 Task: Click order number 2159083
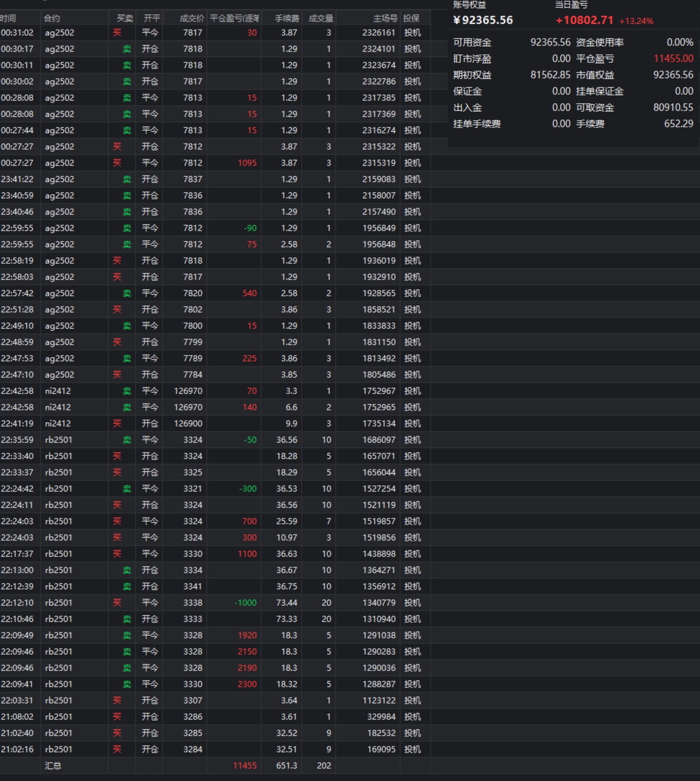378,179
